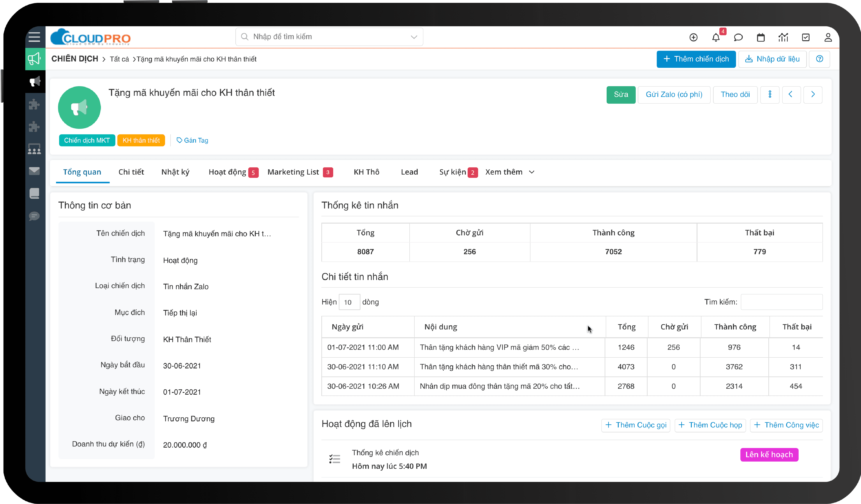Click the quick create plus circle icon

693,37
